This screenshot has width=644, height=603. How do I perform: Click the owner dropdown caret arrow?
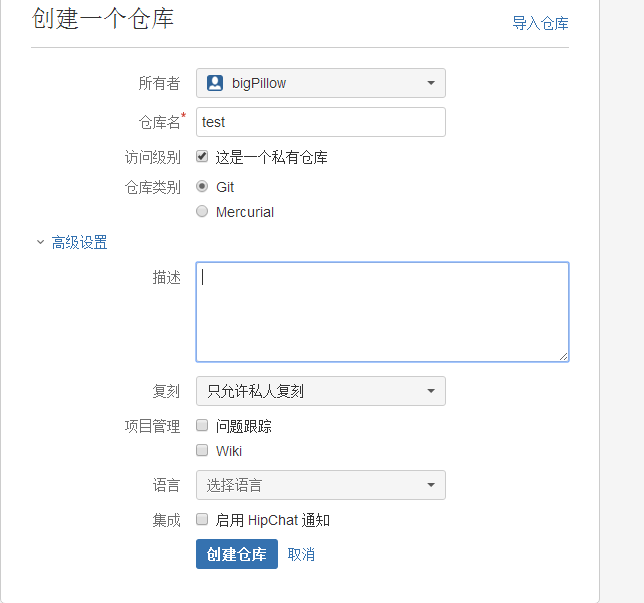431,83
